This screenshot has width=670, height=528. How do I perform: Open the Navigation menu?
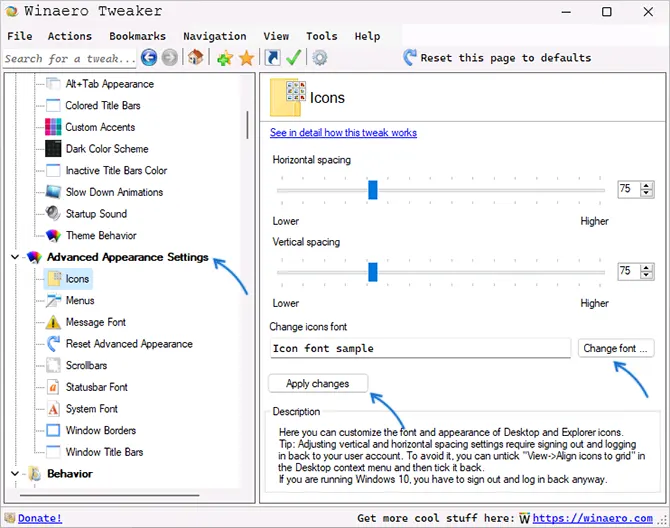click(x=215, y=36)
